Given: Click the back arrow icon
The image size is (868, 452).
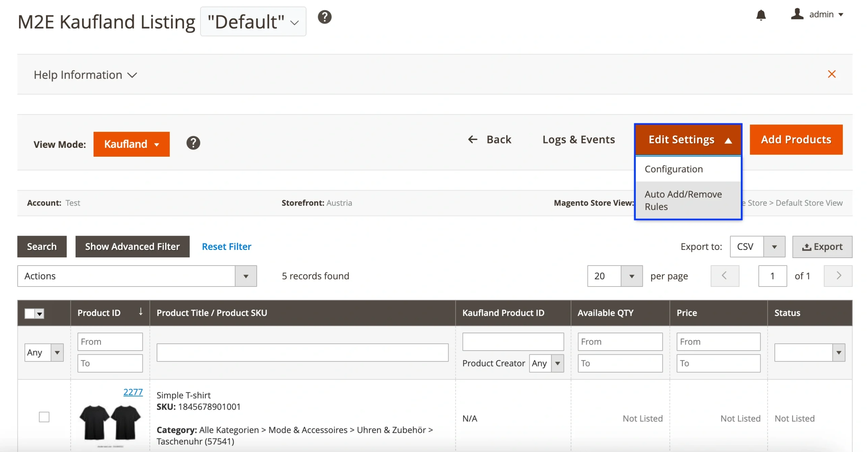Looking at the screenshot, I should pyautogui.click(x=473, y=139).
